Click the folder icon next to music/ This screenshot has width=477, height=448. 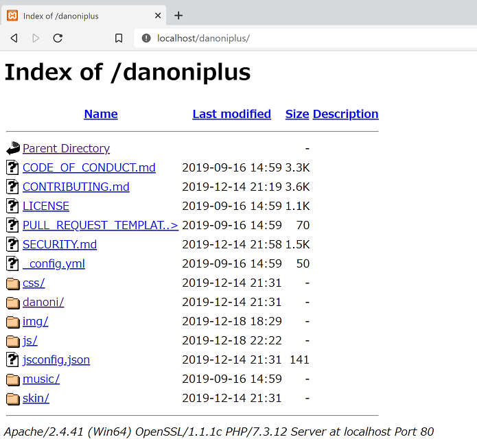point(13,379)
